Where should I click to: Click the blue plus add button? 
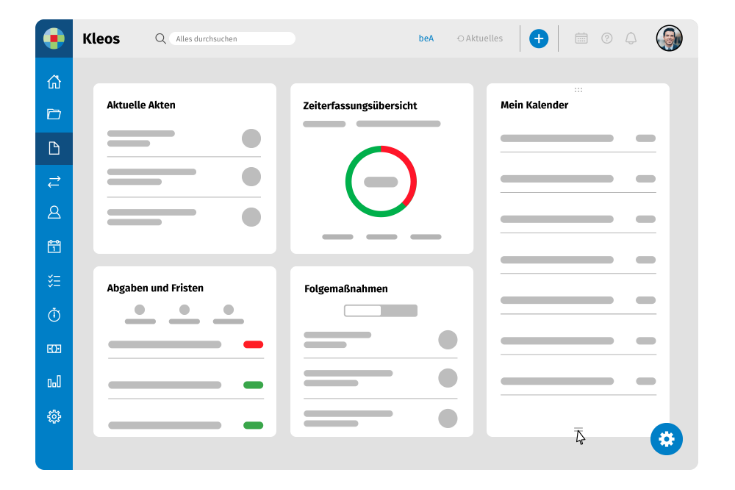point(539,39)
